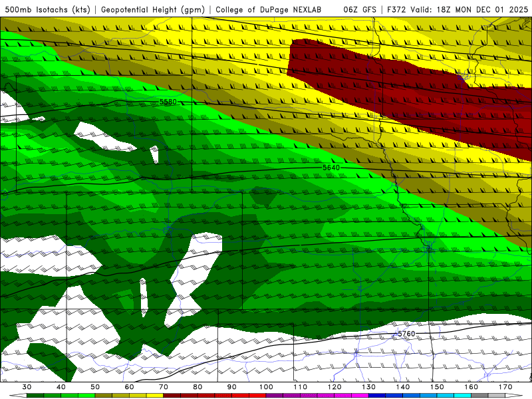Click the '70' color bar tick label
Image resolution: width=532 pixels, height=399 pixels.
(x=164, y=387)
